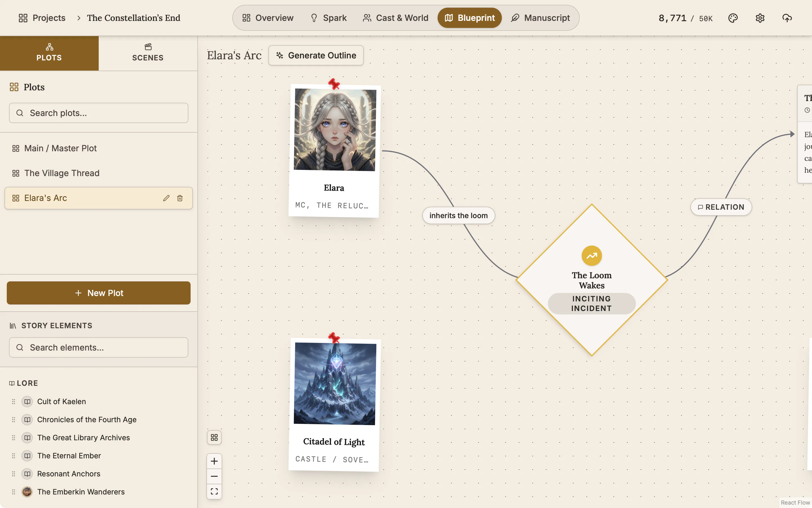Click Generate Outline button
Viewport: 812px width, 508px height.
tap(316, 55)
